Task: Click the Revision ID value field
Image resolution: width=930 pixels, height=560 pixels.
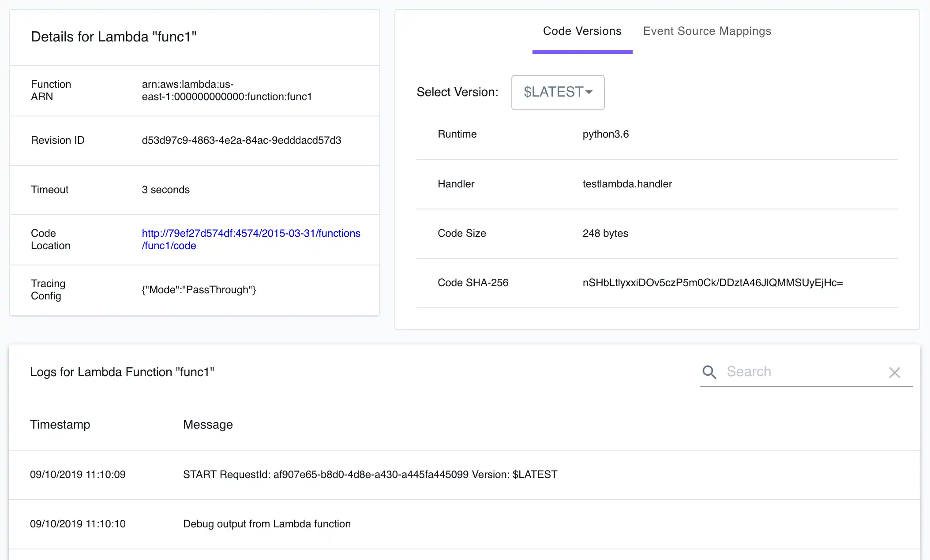Action: pos(241,140)
